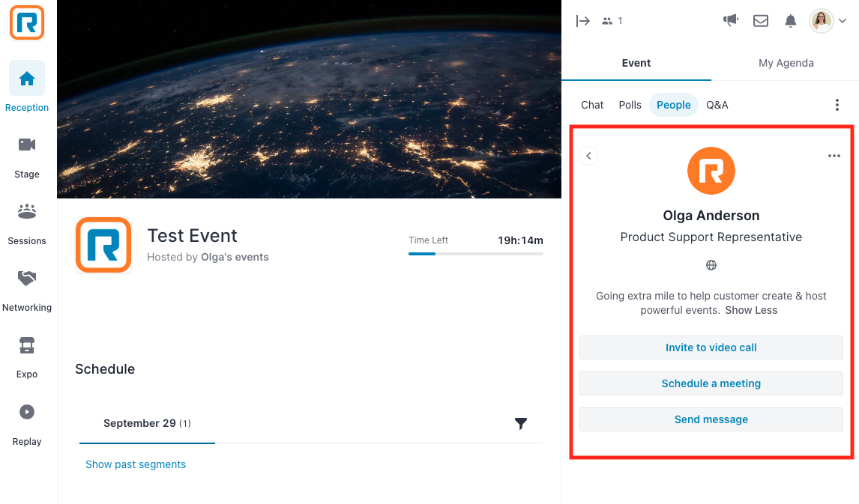Open the Polls tab
The width and height of the screenshot is (859, 504).
pyautogui.click(x=630, y=105)
